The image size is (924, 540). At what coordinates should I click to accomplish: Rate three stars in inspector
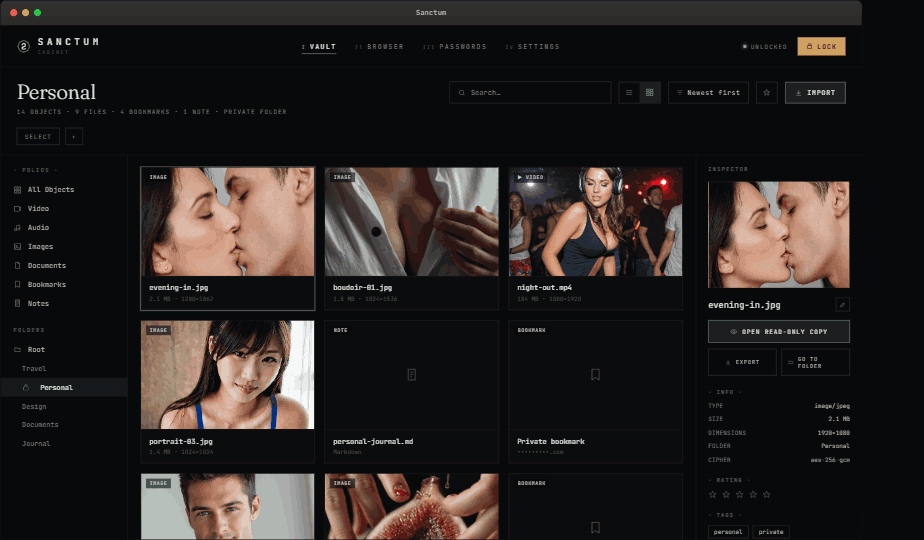tap(740, 495)
